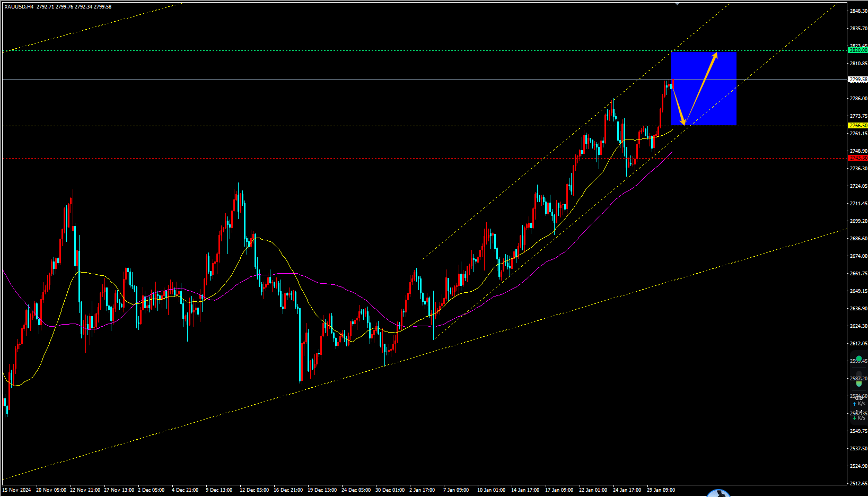Click the 10 Jan 01:00 time label
The width and height of the screenshot is (868, 497).
click(491, 490)
